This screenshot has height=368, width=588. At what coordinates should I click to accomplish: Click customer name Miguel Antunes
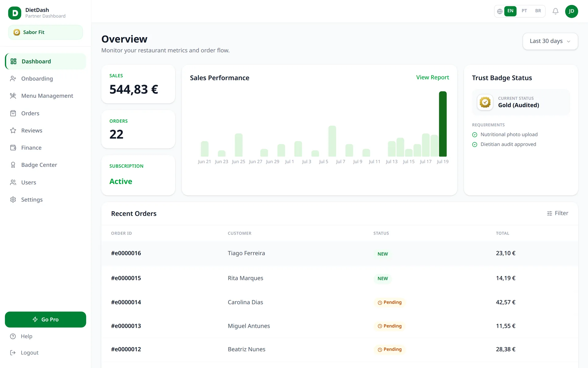(x=249, y=326)
